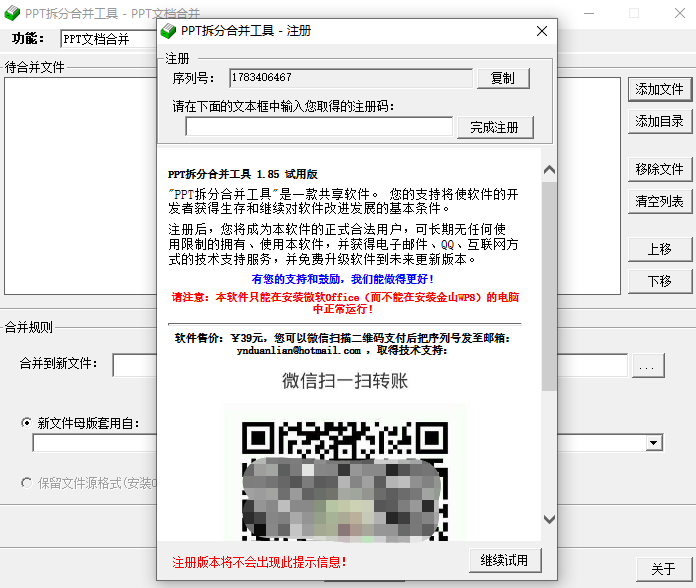Click the 清空列表 button in main window
The image size is (696, 588).
tap(660, 202)
